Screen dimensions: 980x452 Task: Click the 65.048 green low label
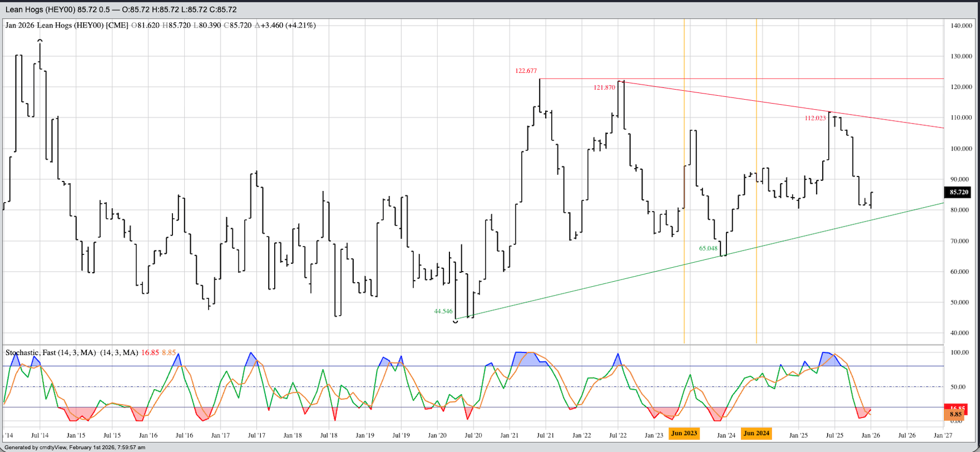pyautogui.click(x=708, y=248)
